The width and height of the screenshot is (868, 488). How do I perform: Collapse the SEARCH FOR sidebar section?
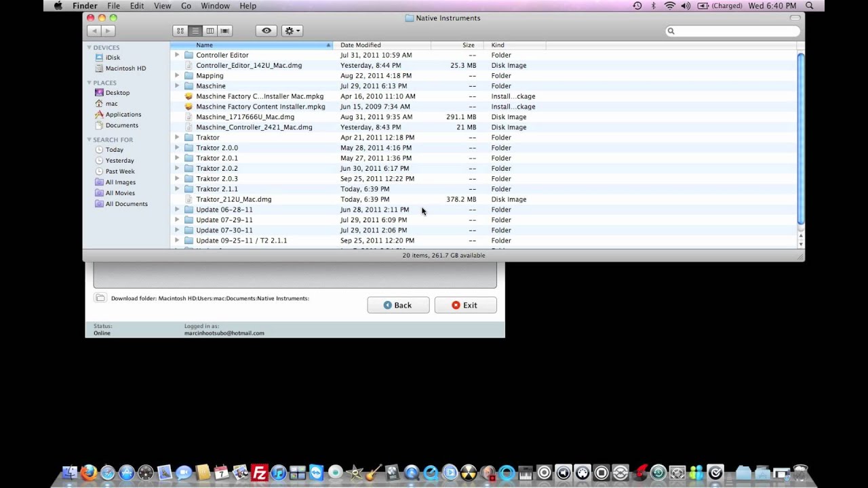[x=89, y=140]
